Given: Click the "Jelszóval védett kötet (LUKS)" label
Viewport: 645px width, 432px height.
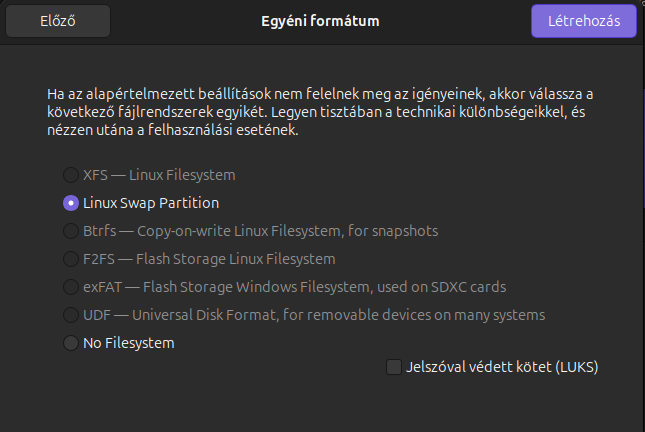Looking at the screenshot, I should point(502,367).
